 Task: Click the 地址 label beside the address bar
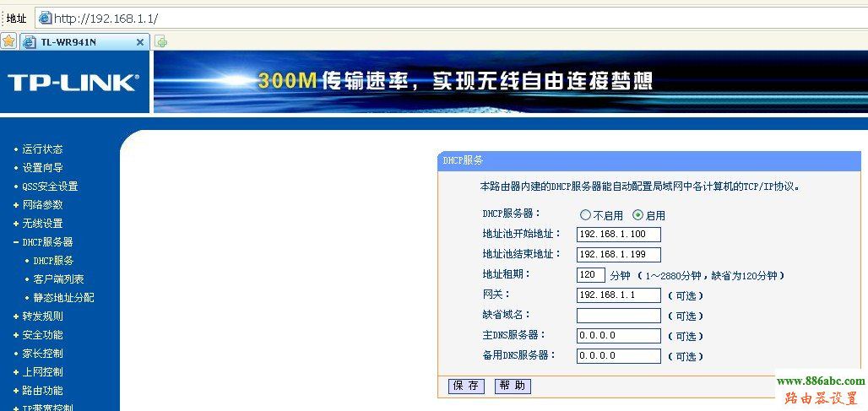click(x=17, y=19)
